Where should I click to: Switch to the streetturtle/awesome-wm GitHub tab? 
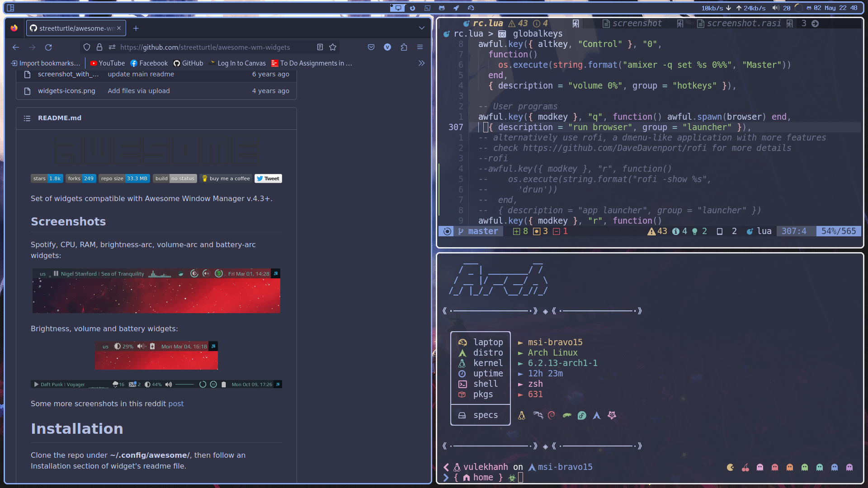[x=72, y=28]
